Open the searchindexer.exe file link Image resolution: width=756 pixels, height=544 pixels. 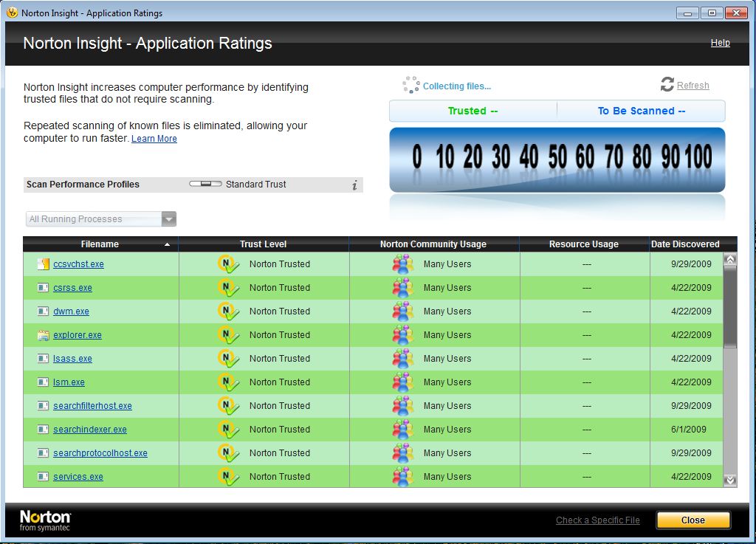click(90, 430)
